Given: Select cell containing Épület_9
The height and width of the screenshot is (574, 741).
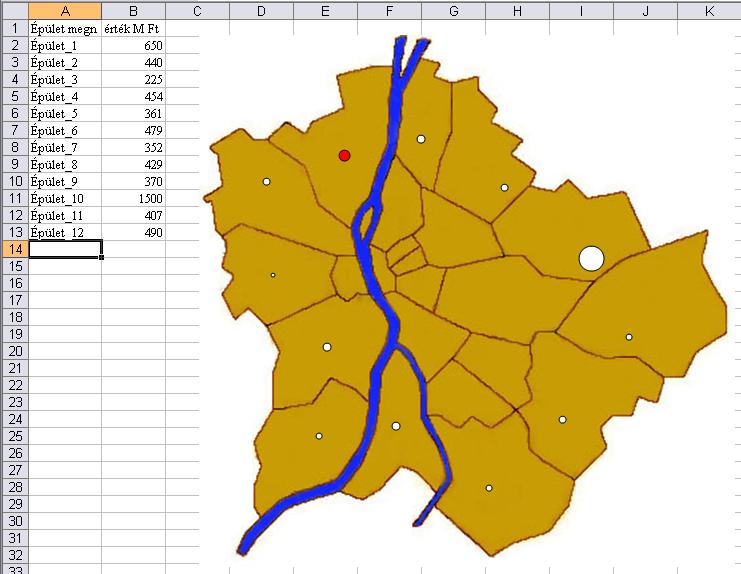Looking at the screenshot, I should [65, 181].
